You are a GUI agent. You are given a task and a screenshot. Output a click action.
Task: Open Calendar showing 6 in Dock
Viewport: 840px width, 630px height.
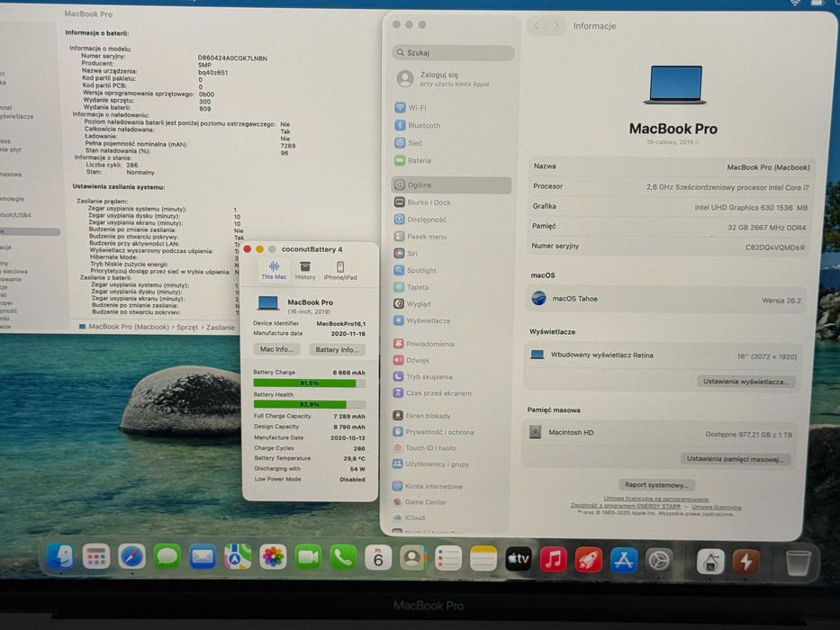tap(378, 559)
